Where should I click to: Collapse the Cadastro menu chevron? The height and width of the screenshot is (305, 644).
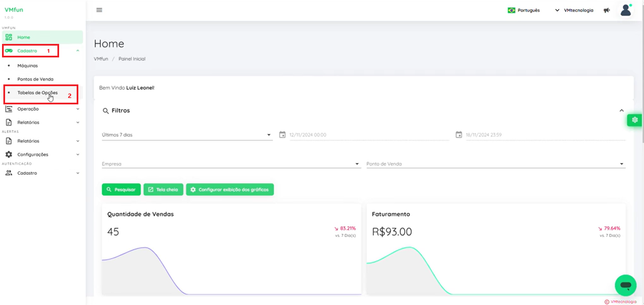78,51
